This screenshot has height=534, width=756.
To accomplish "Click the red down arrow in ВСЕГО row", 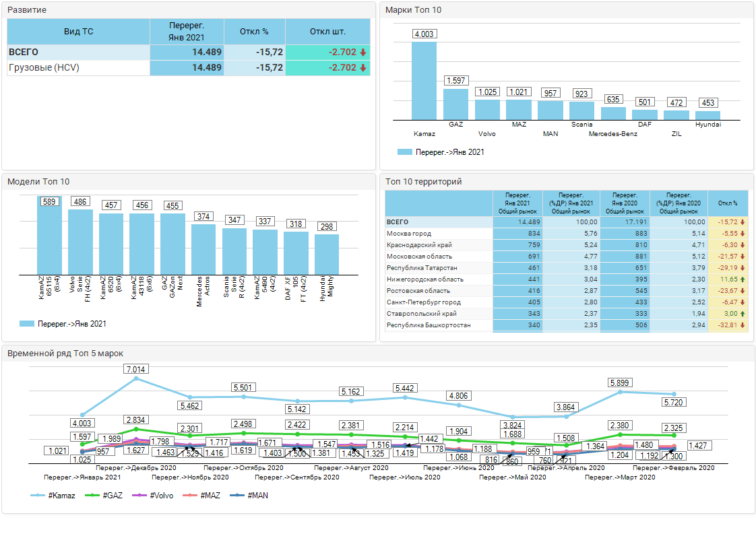I will coord(363,53).
